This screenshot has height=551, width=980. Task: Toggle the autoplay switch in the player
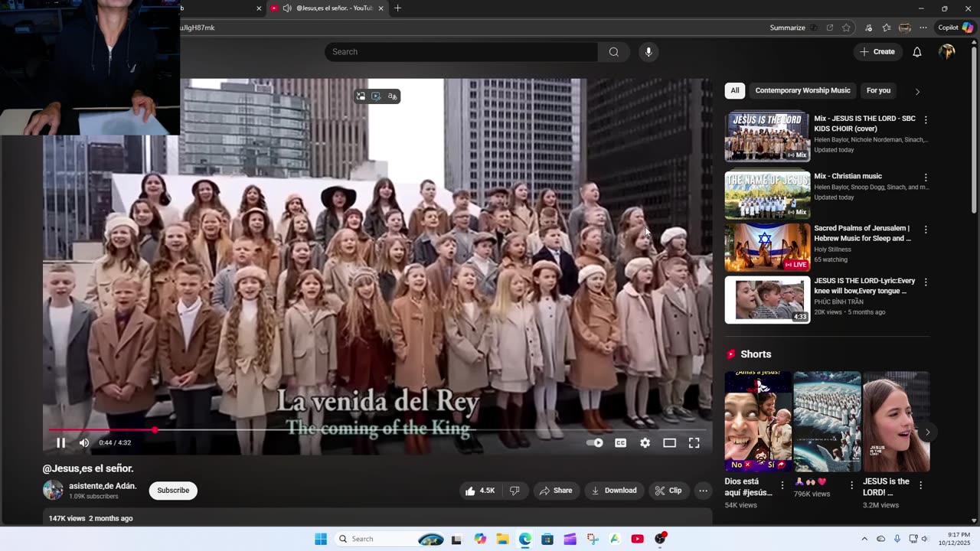click(x=595, y=442)
